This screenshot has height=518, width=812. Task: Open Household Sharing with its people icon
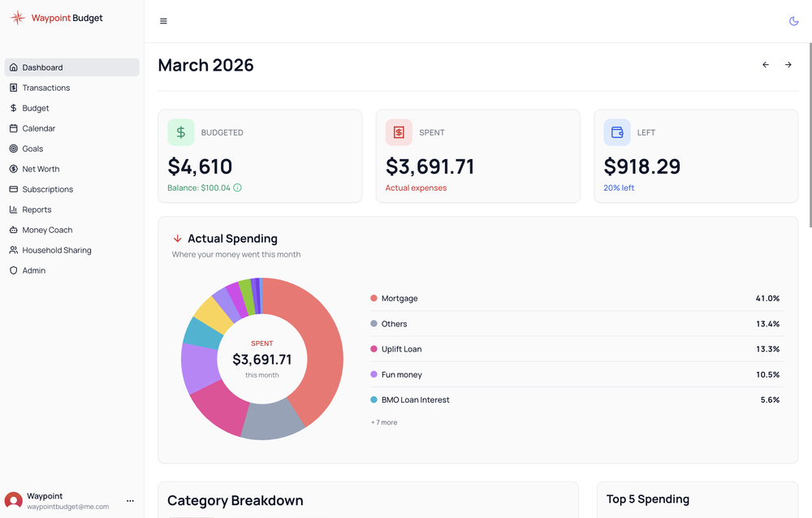[x=13, y=250]
